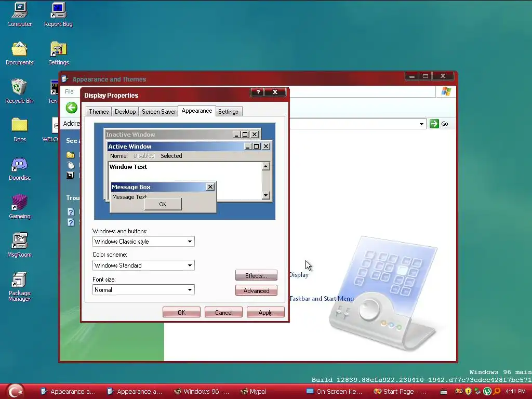Click the Message Box title in preview
This screenshot has height=399, width=532.
[131, 187]
